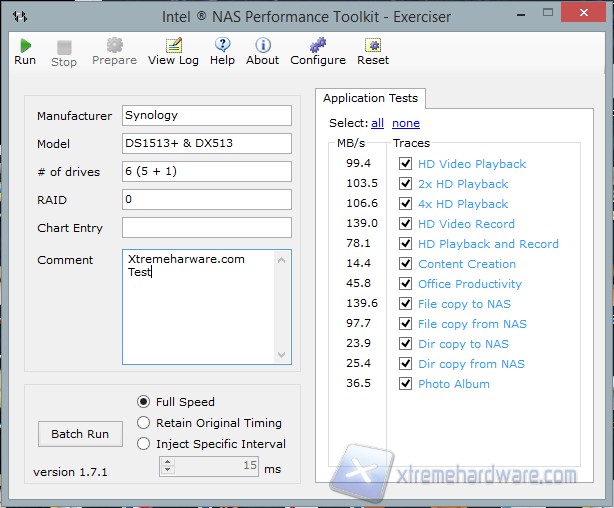This screenshot has height=508, width=614.
Task: Open the Configure gears icon
Action: 317,46
